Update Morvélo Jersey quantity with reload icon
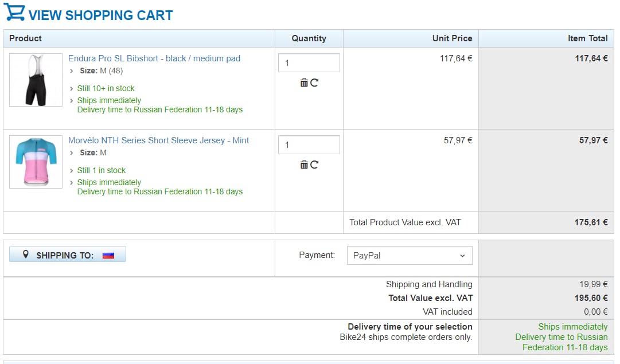The image size is (620, 364). [x=314, y=165]
